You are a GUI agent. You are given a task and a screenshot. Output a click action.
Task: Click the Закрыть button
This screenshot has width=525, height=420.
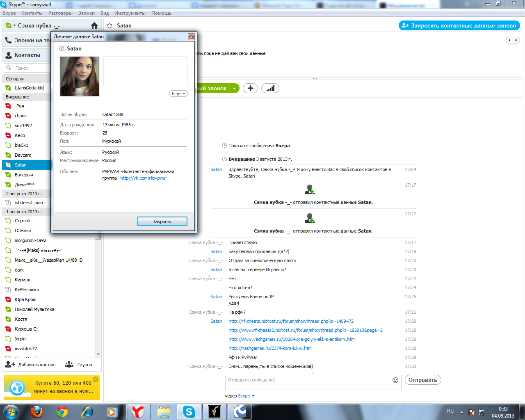162,221
